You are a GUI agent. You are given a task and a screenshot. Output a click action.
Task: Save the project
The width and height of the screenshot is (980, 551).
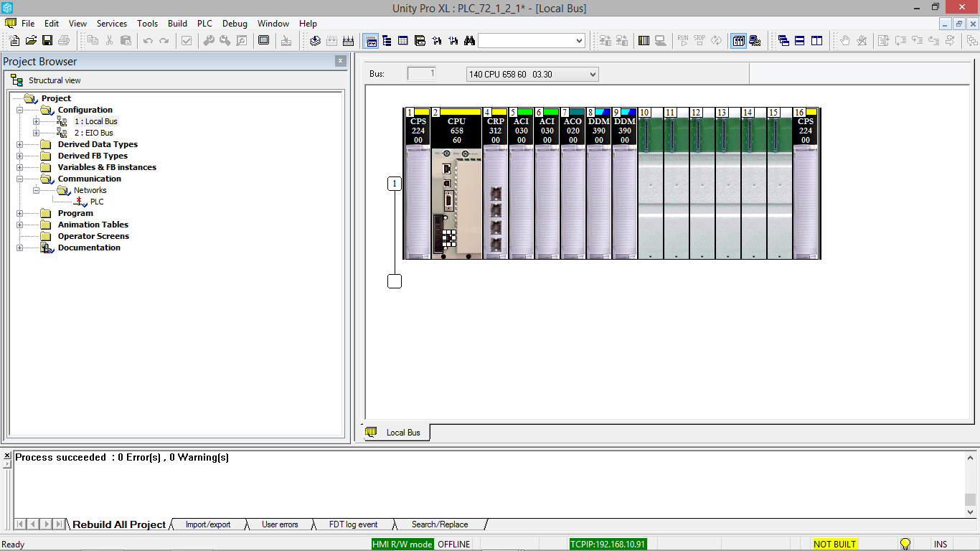point(46,41)
